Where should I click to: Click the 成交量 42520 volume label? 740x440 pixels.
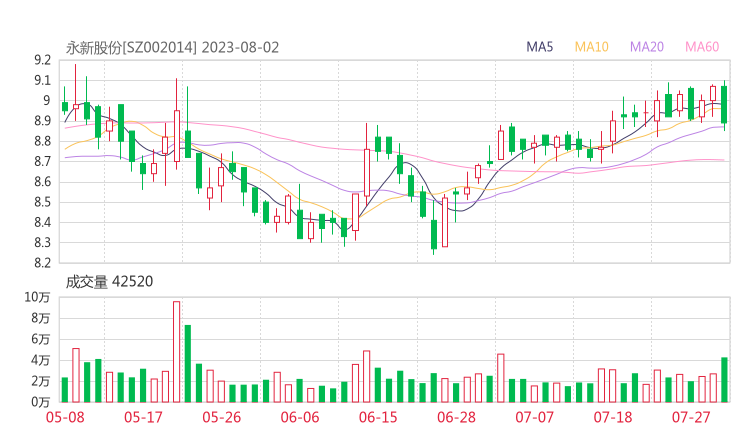[x=109, y=282]
